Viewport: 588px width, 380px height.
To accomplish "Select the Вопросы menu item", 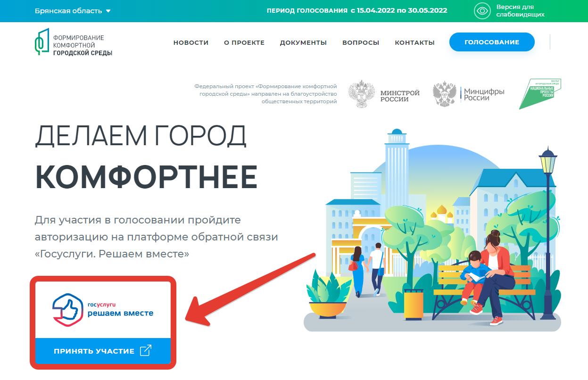I will tap(361, 42).
